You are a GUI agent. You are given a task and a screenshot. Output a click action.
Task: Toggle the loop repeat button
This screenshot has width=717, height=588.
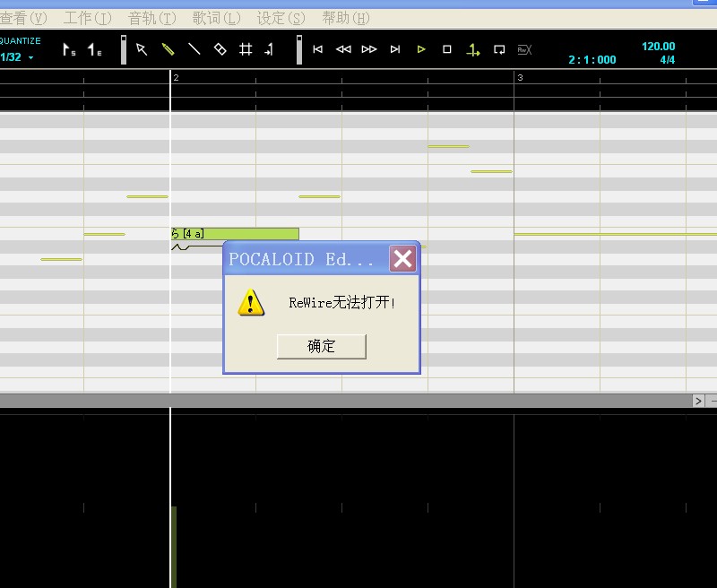click(x=499, y=49)
